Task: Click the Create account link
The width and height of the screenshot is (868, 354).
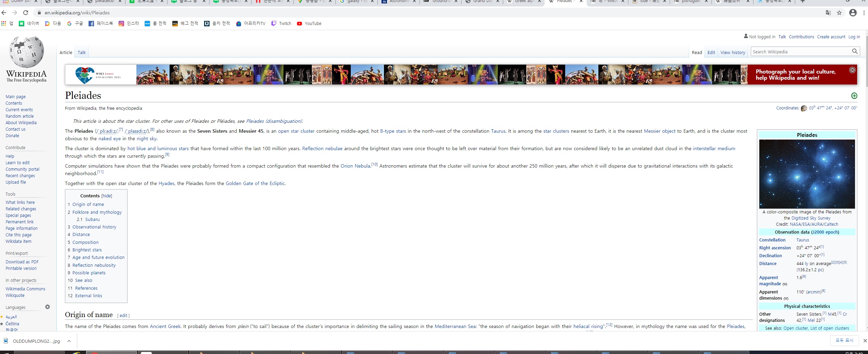Action: coord(831,37)
